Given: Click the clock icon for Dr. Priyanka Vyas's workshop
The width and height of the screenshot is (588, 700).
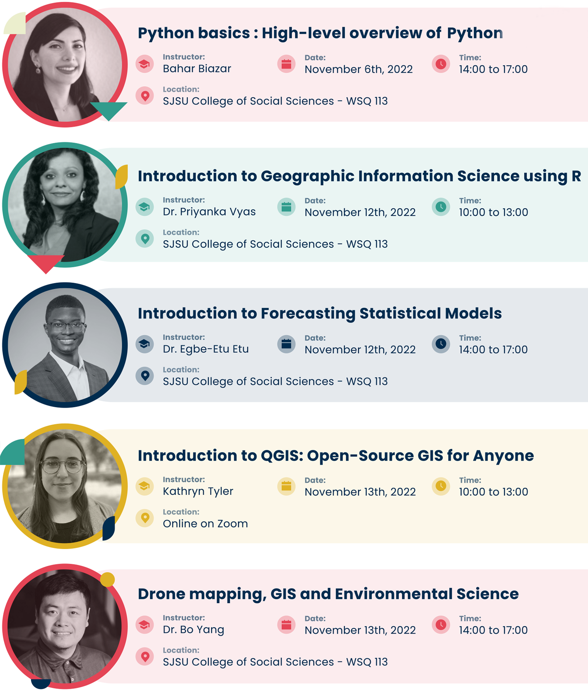Looking at the screenshot, I should point(441,207).
